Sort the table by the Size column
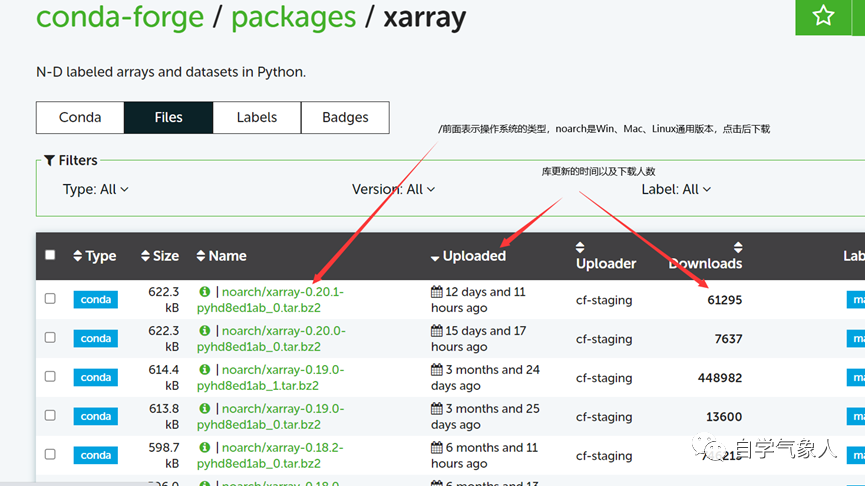 159,256
